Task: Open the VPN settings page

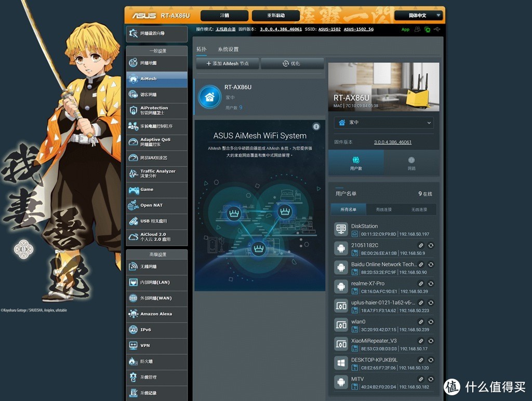Action: (x=157, y=346)
